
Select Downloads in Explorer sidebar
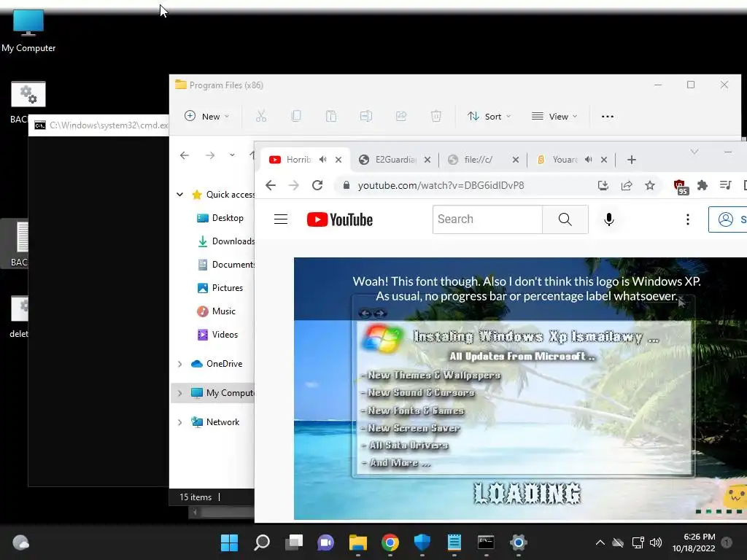[226, 241]
